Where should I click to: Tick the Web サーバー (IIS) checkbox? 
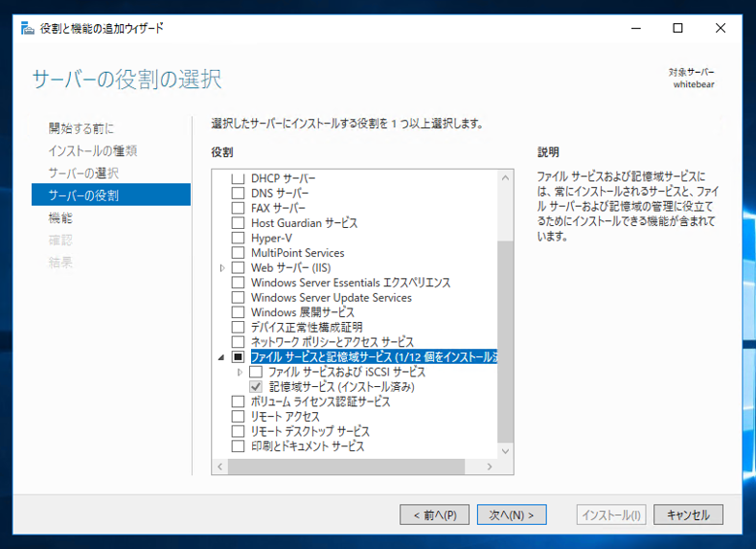click(237, 268)
